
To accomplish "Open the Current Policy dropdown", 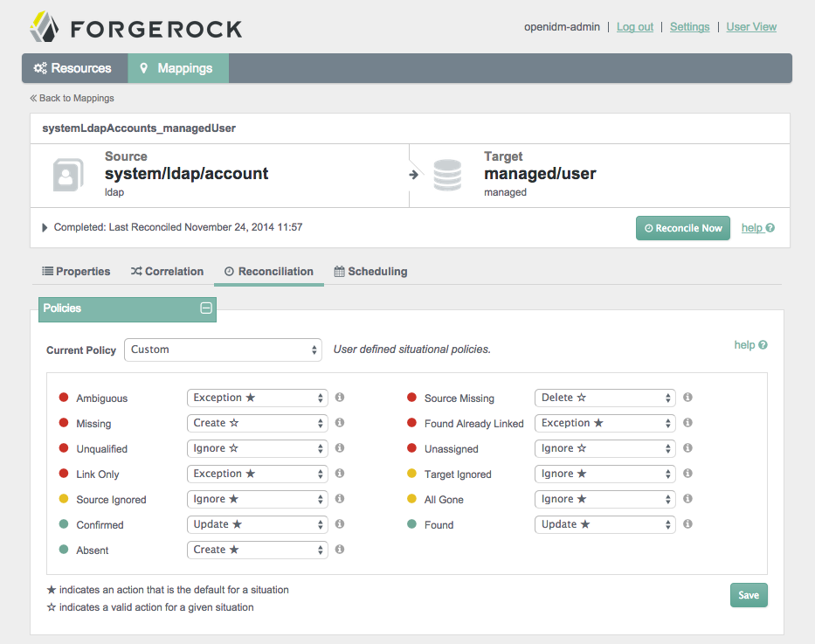I will tap(223, 350).
